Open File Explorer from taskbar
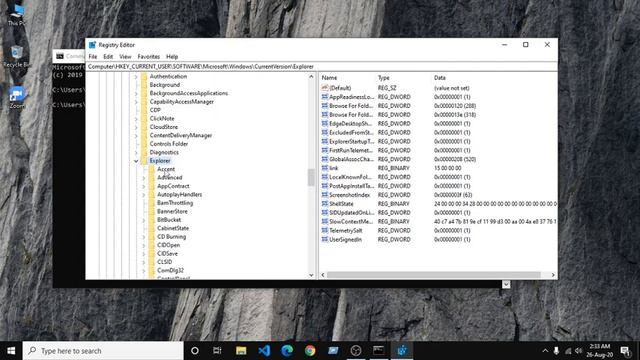640x360 pixels. (x=241, y=351)
